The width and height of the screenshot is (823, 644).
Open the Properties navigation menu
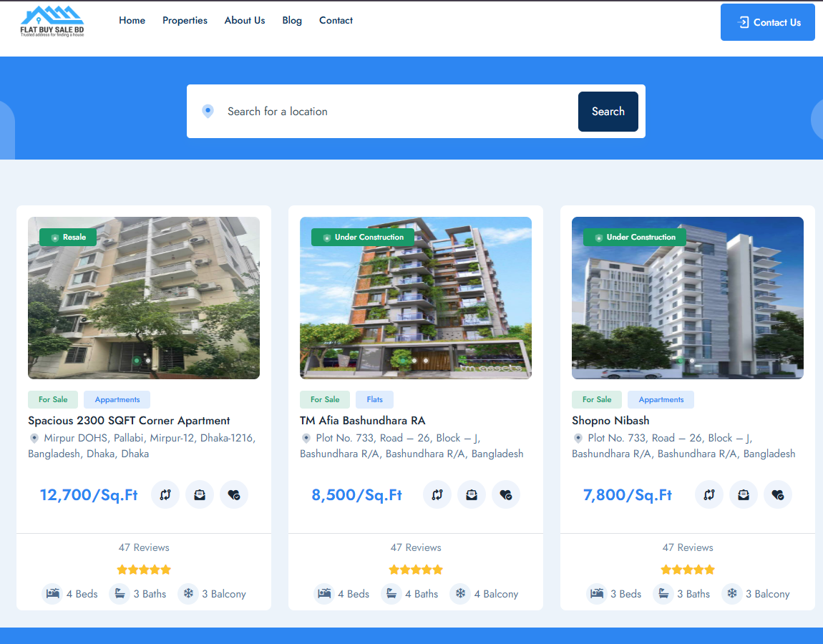(x=185, y=20)
